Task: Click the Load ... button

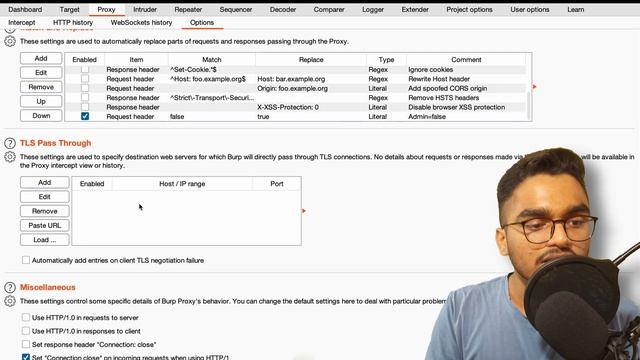Action: (x=44, y=240)
